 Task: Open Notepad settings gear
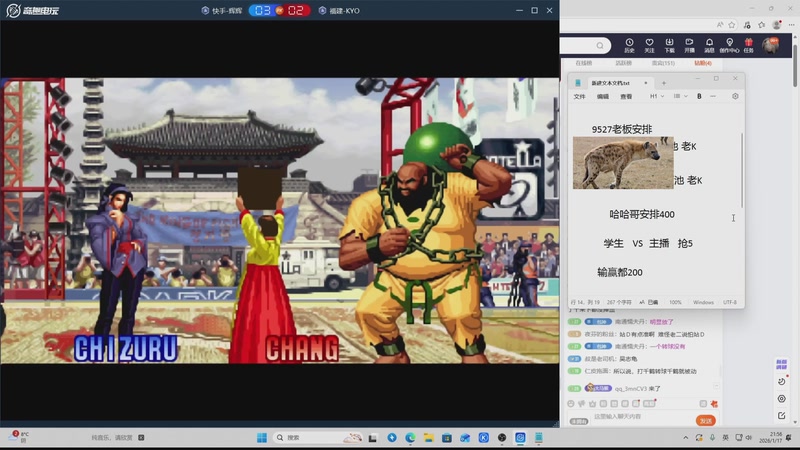(x=735, y=96)
